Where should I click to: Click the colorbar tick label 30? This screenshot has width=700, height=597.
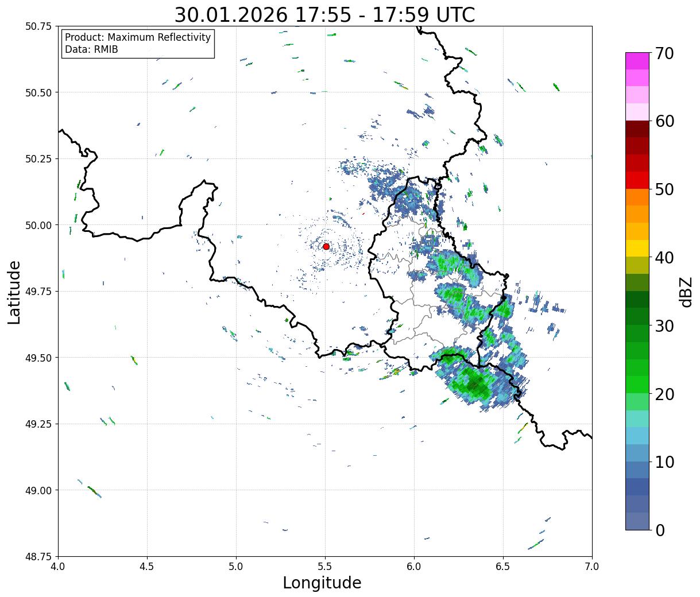[664, 326]
